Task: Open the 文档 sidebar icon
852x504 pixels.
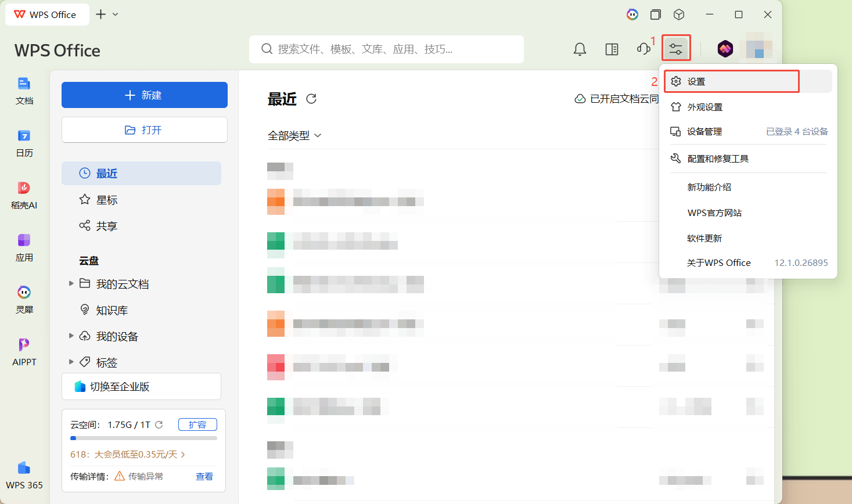Action: (x=24, y=91)
